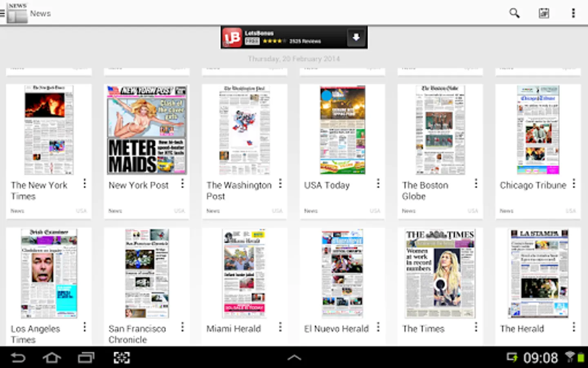Open El Nuevo Herald front page thumbnail
The image size is (588, 368).
(343, 274)
